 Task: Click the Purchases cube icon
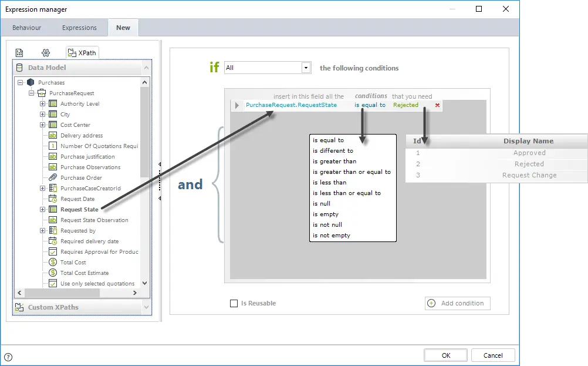pos(31,82)
